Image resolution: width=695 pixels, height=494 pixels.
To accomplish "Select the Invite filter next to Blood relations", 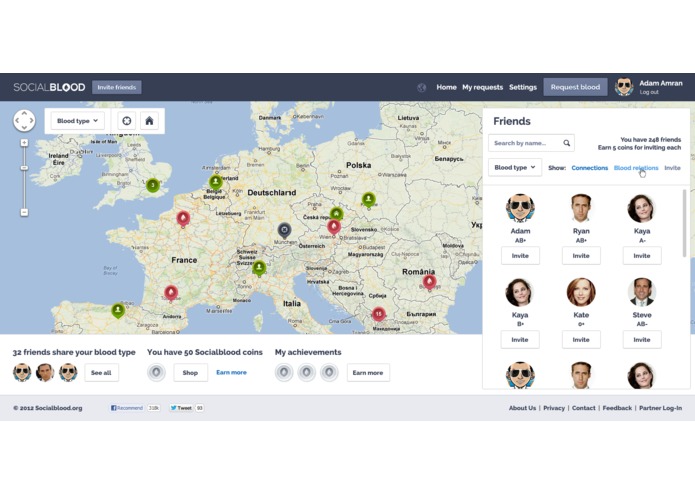I will coord(672,168).
